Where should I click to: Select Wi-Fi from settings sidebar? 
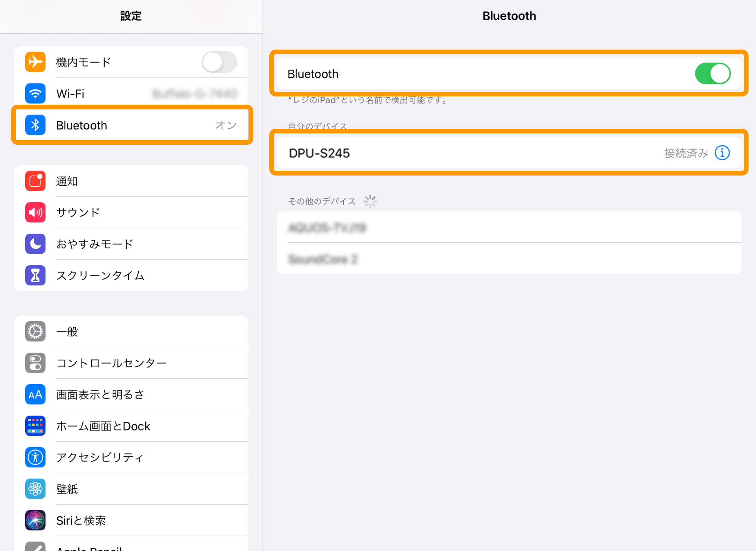coord(132,93)
